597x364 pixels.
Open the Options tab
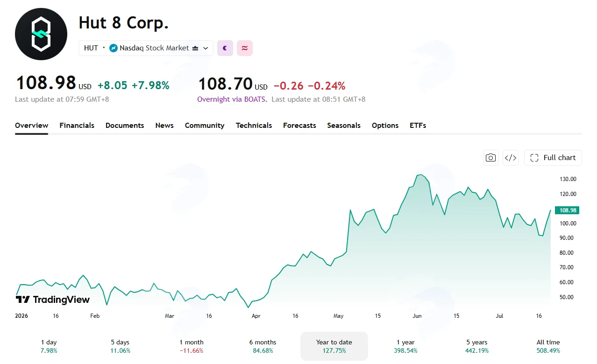coord(385,126)
